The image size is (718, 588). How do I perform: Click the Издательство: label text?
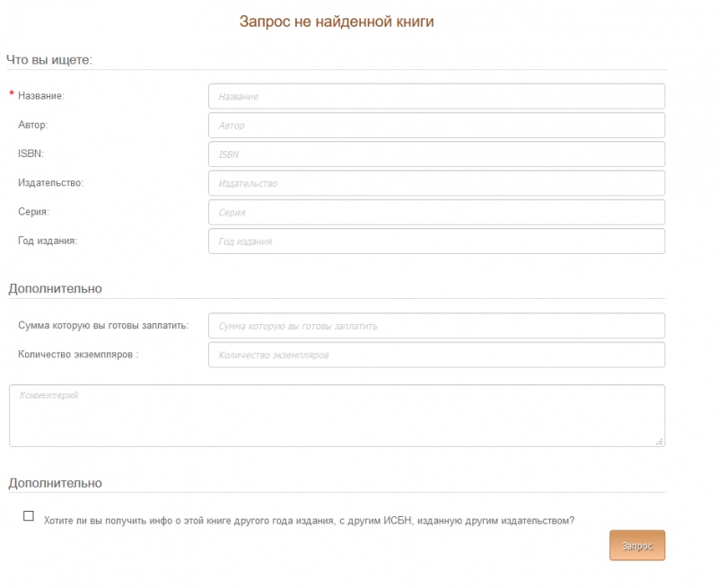(x=50, y=182)
